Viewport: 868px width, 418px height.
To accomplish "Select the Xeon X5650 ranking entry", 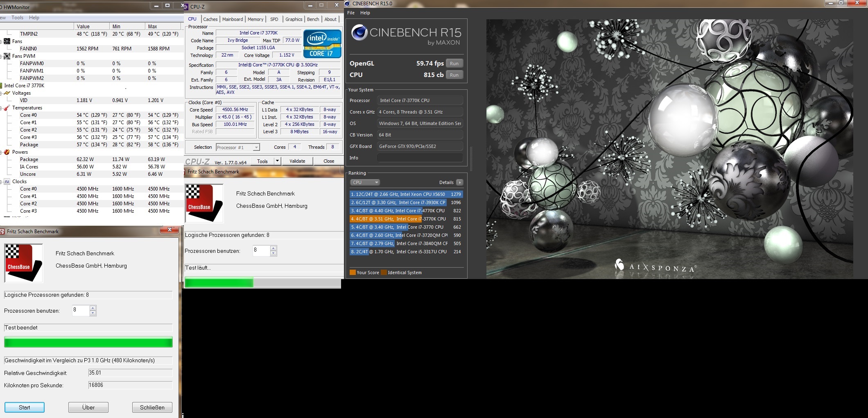I will [x=406, y=194].
